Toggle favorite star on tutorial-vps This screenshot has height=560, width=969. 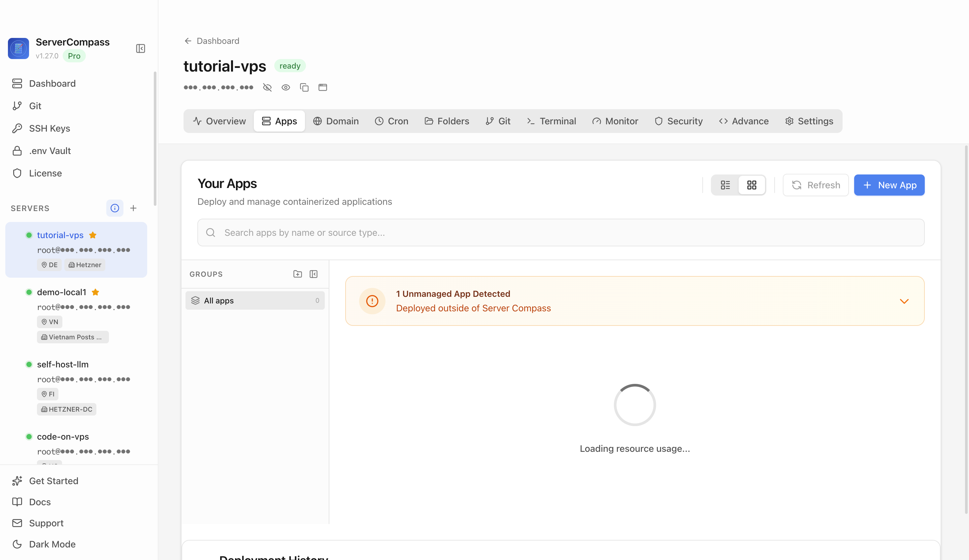[93, 235]
